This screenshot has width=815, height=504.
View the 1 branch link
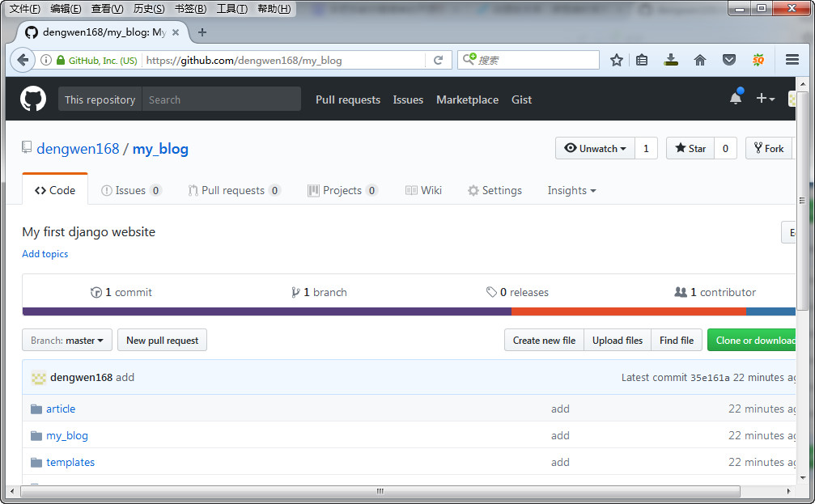319,293
